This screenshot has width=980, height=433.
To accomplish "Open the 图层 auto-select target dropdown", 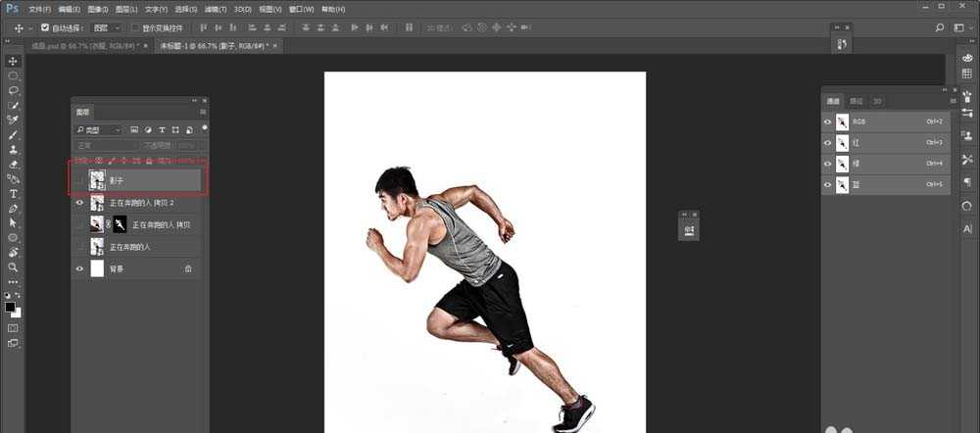I will tap(107, 27).
